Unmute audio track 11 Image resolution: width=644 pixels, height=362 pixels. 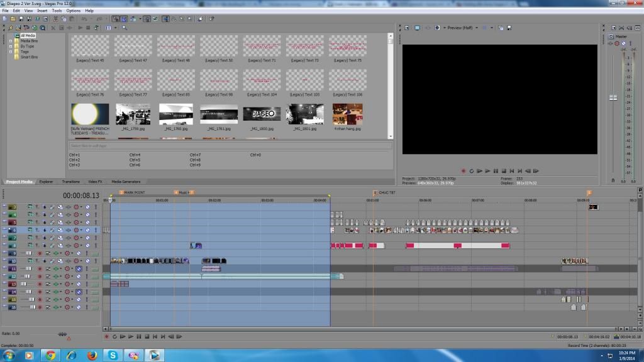coord(79,269)
